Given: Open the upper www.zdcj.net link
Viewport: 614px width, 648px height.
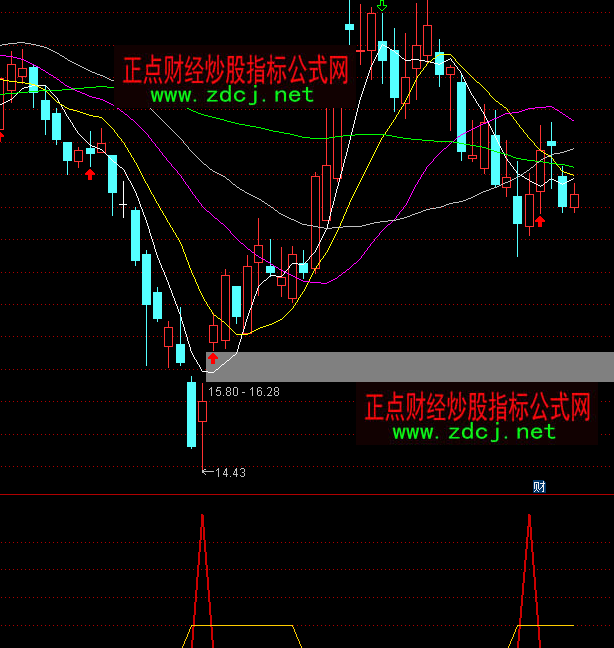Looking at the screenshot, I should click(233, 95).
